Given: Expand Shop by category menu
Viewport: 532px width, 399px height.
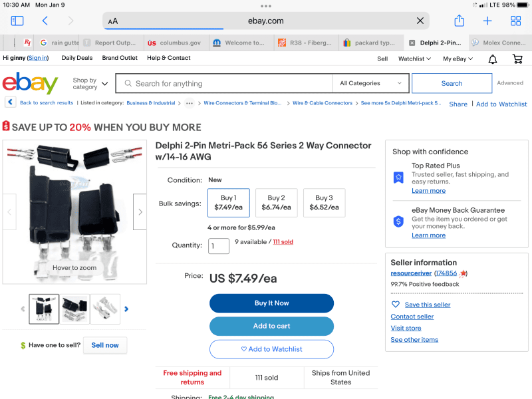Looking at the screenshot, I should [x=90, y=84].
